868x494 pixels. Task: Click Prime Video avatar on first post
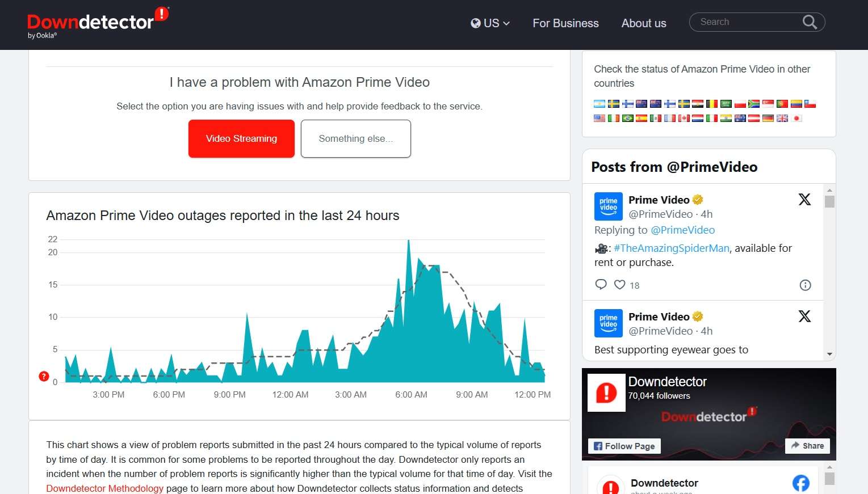point(608,206)
